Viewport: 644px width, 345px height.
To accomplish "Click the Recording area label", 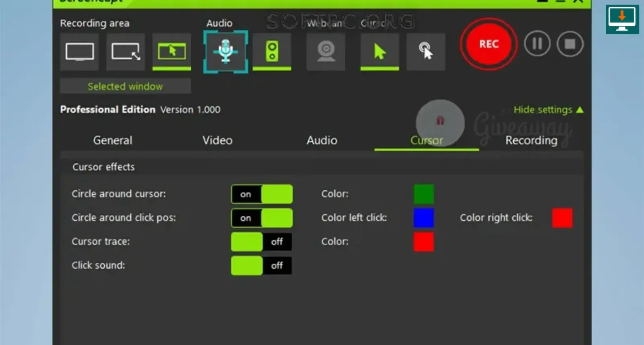I will (x=95, y=23).
